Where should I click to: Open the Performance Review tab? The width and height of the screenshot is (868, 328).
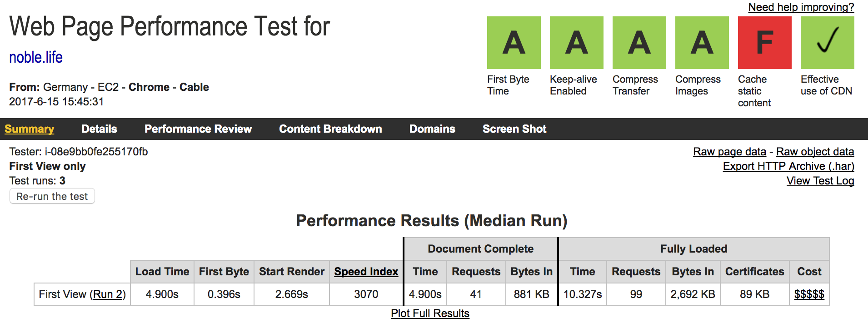pyautogui.click(x=198, y=129)
